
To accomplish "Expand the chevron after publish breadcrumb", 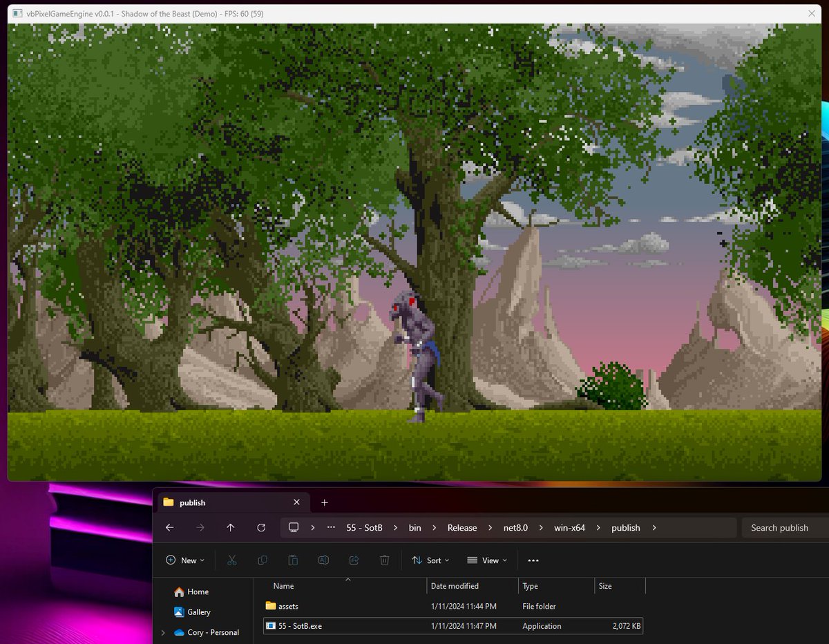I will tap(654, 528).
